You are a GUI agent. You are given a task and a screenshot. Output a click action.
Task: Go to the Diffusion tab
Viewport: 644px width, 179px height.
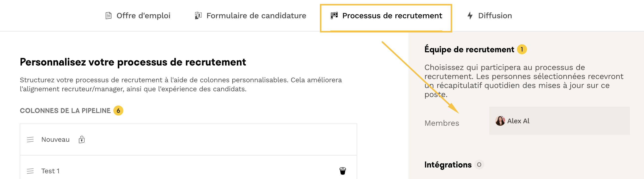495,16
